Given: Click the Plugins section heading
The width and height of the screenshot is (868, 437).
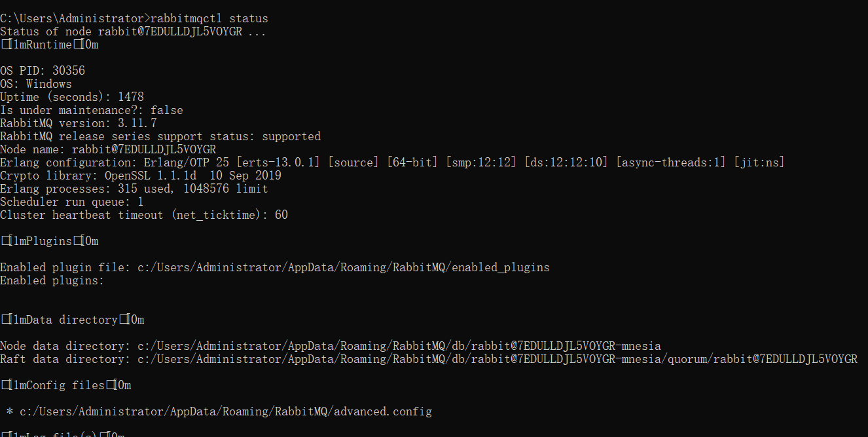Looking at the screenshot, I should [49, 241].
